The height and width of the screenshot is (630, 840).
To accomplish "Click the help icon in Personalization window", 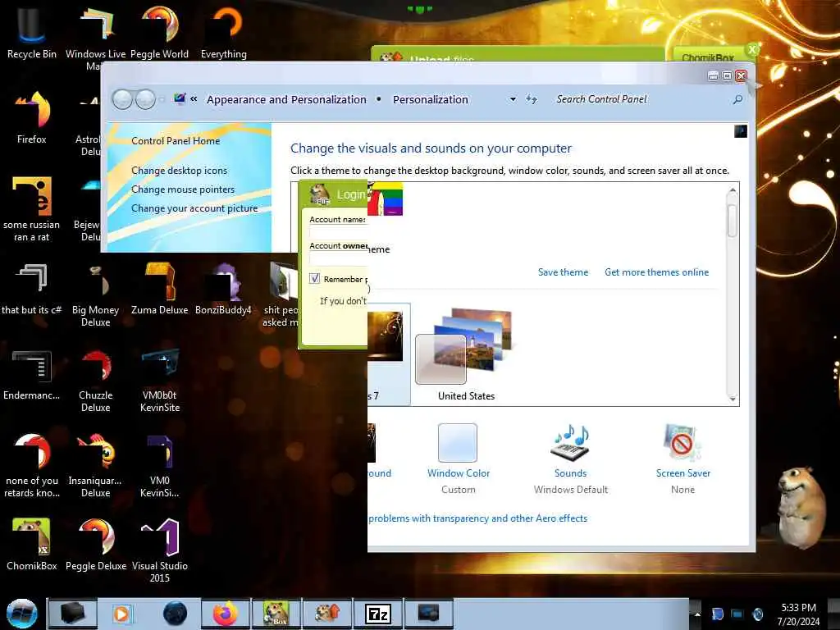I will (x=741, y=131).
